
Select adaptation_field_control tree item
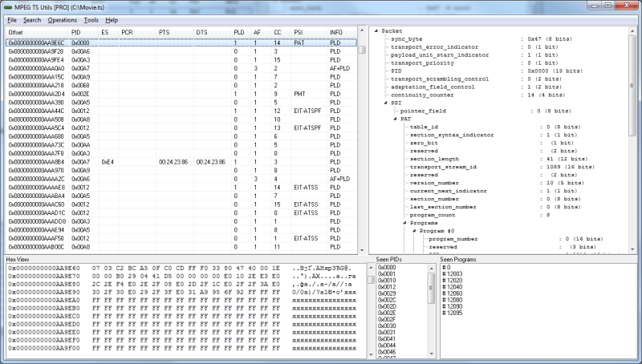(x=433, y=87)
